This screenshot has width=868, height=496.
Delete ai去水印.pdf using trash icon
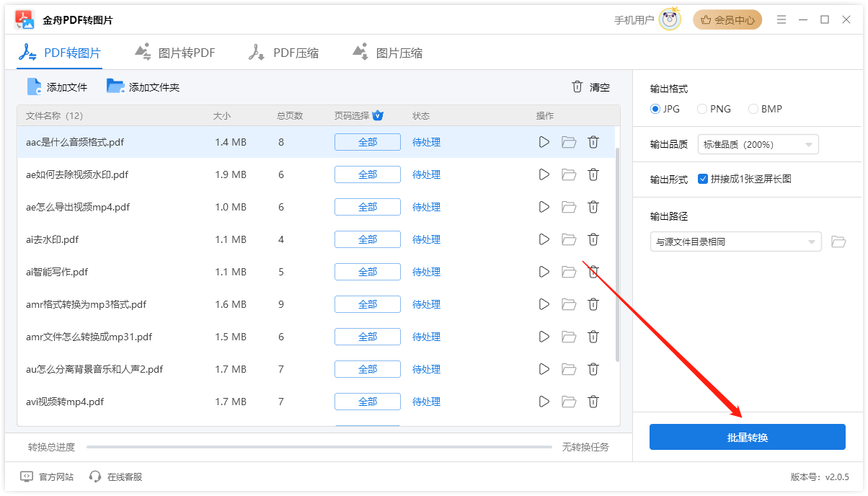[593, 239]
